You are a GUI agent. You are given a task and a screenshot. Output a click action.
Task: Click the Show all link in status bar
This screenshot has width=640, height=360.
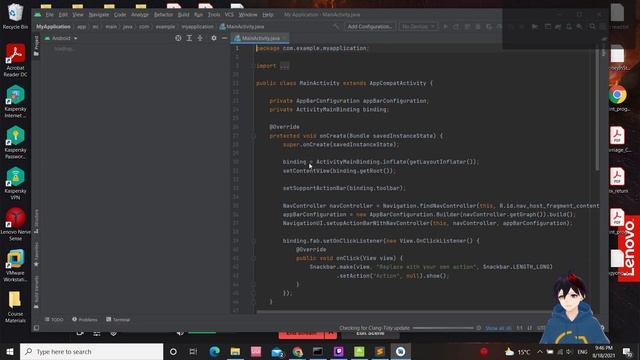tap(498, 328)
